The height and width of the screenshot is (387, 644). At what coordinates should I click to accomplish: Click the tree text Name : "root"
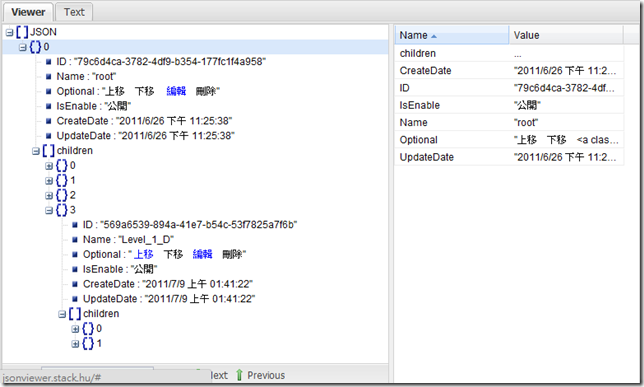click(x=86, y=76)
